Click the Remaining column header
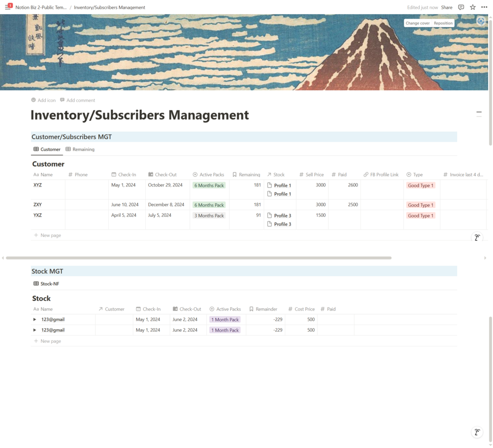The height and width of the screenshot is (448, 493). tap(246, 175)
